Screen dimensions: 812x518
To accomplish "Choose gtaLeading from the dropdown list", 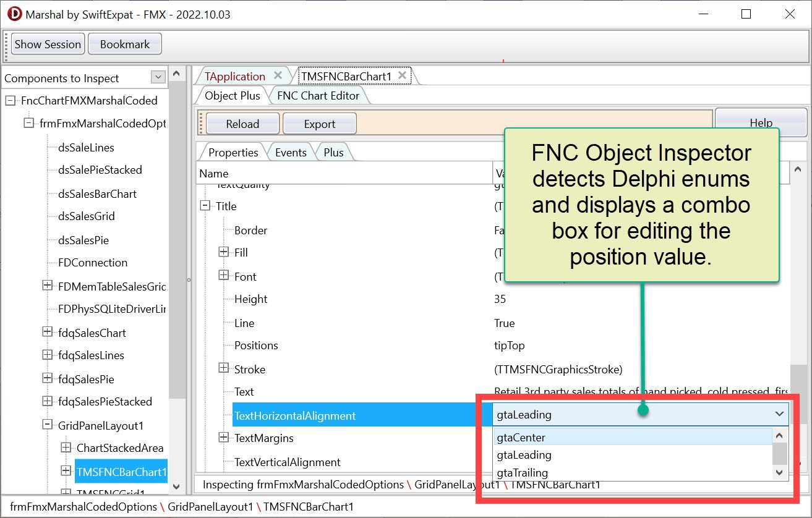I will (x=633, y=455).
